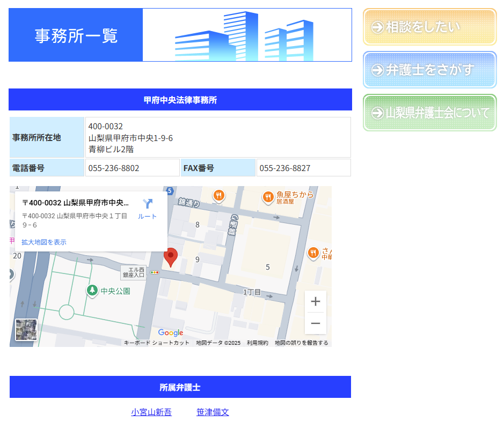Click the orange restaurant icon at map's right edge
The height and width of the screenshot is (422, 504).
pyautogui.click(x=313, y=253)
